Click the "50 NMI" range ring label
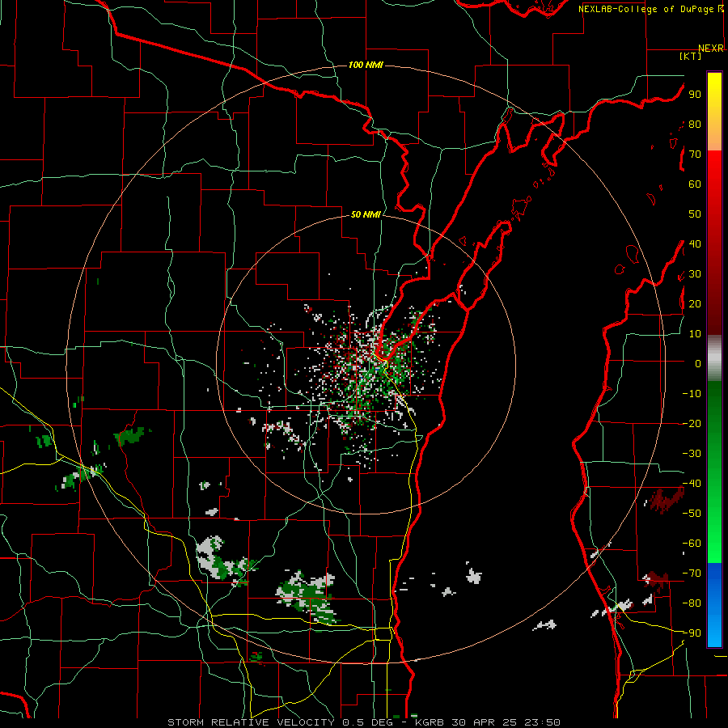The width and height of the screenshot is (728, 728). [366, 214]
